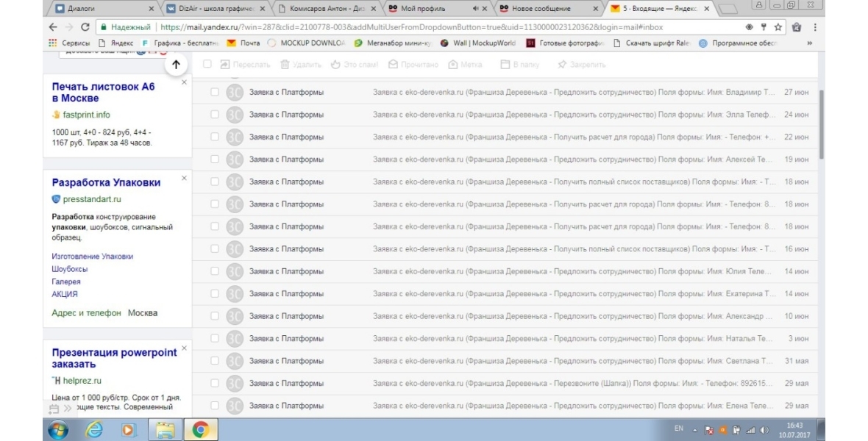The width and height of the screenshot is (868, 441).
Task: Check the email dated 24 июн
Action: tap(215, 115)
